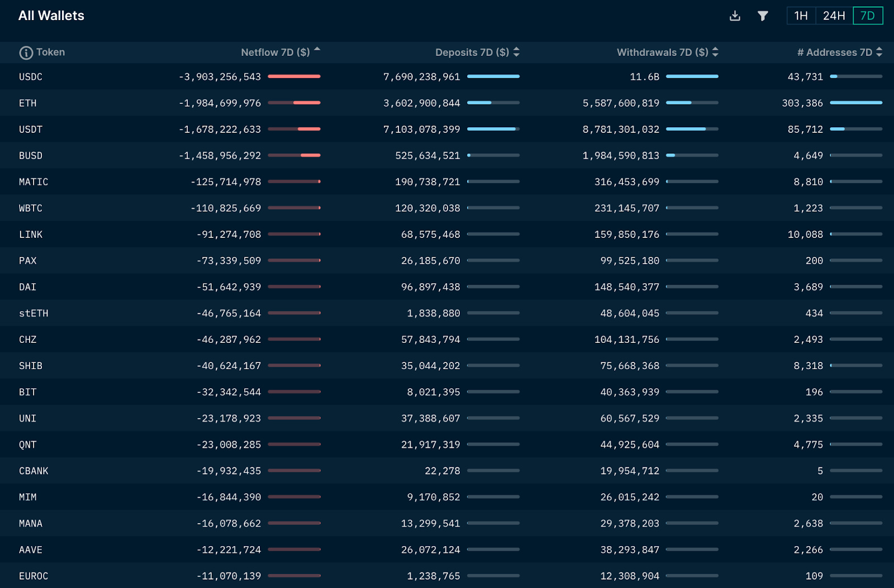Select the QNT token name

[x=27, y=444]
